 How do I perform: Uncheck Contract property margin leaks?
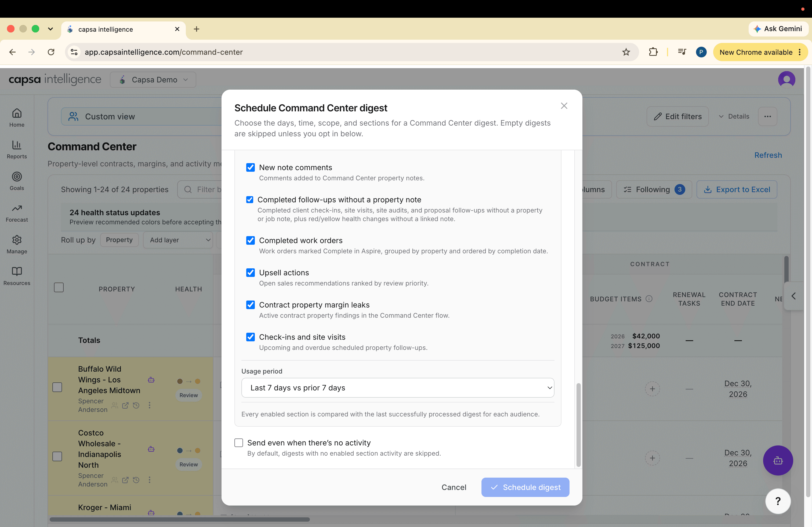[x=251, y=305]
